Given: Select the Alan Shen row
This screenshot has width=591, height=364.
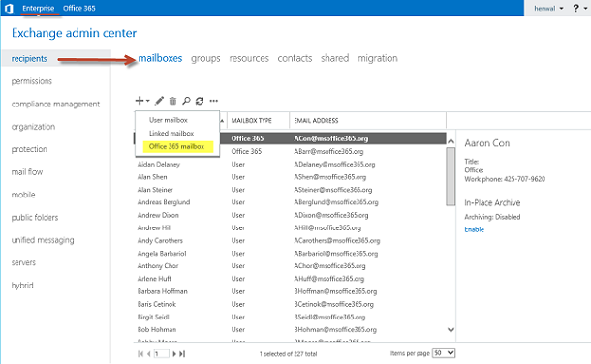Looking at the screenshot, I should tap(290, 177).
